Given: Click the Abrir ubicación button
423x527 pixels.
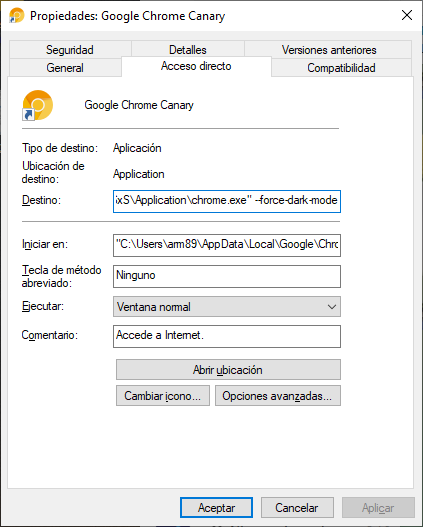Looking at the screenshot, I should [x=228, y=370].
